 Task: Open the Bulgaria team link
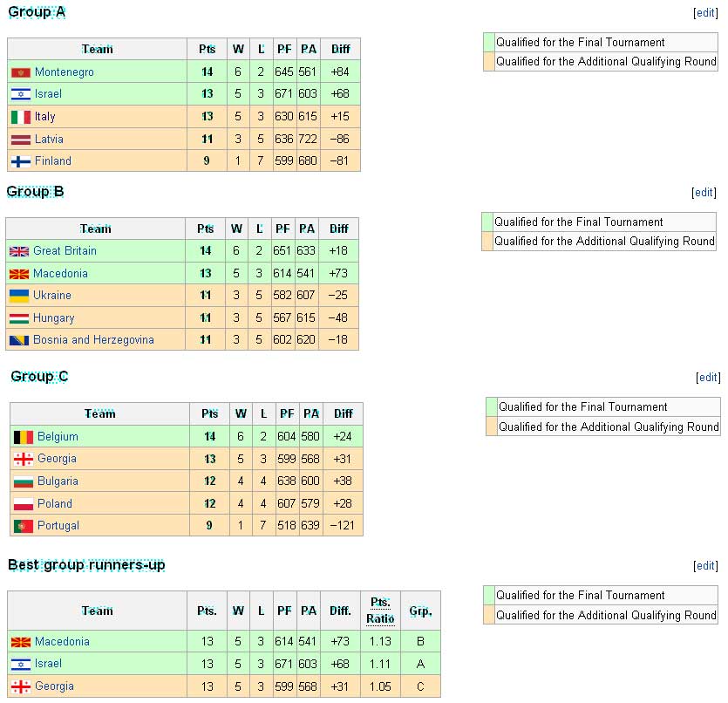[x=58, y=481]
